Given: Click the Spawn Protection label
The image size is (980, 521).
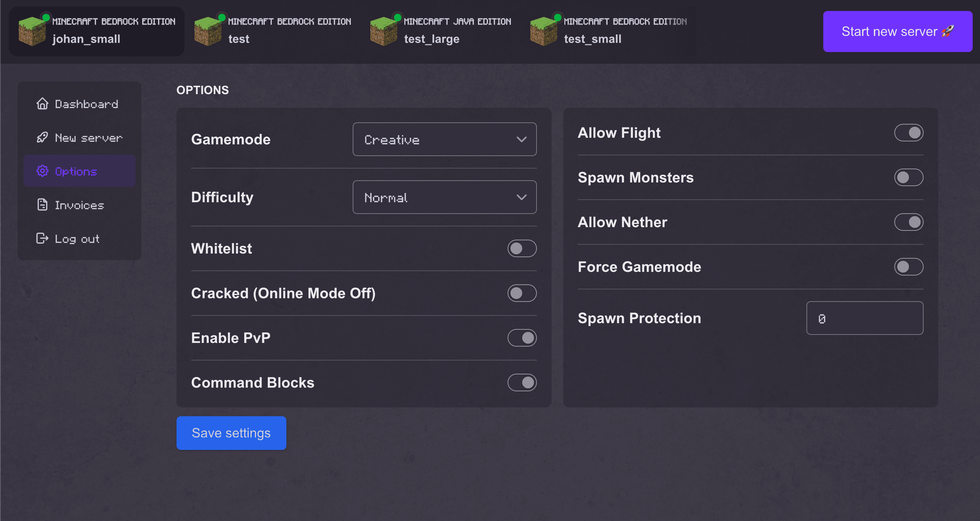Looking at the screenshot, I should pos(639,318).
